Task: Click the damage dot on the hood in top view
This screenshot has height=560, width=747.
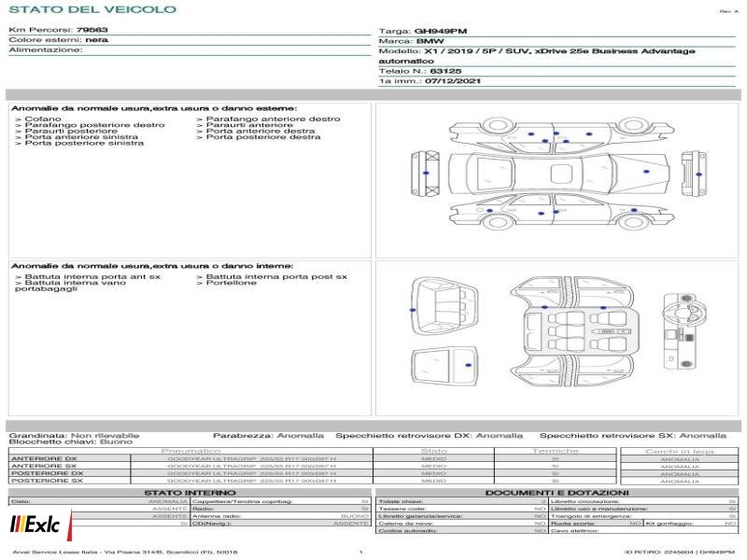Action: [646, 172]
